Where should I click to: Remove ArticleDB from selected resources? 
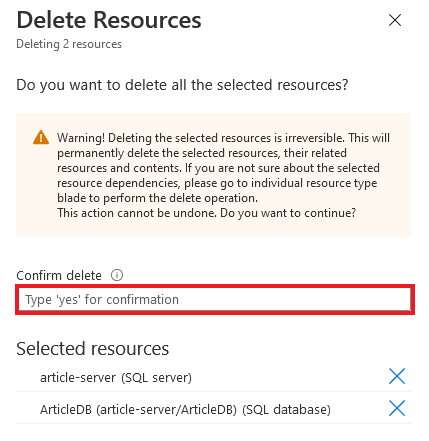click(x=397, y=408)
